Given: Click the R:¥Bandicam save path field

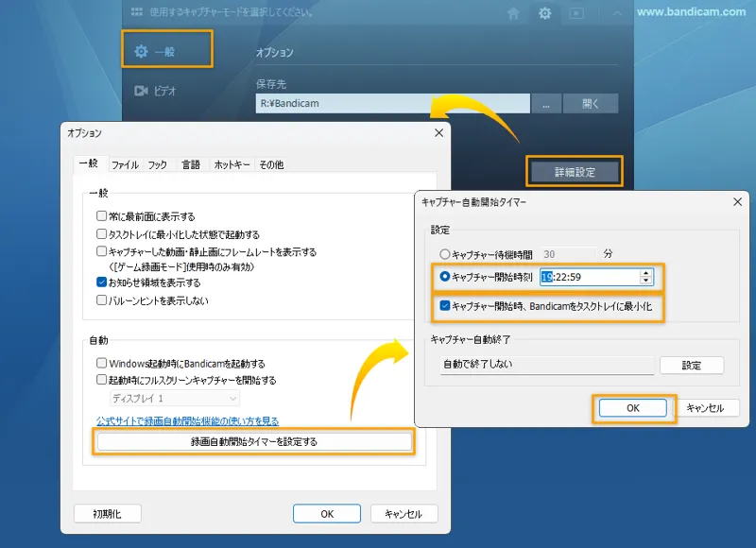Looking at the screenshot, I should coord(392,103).
